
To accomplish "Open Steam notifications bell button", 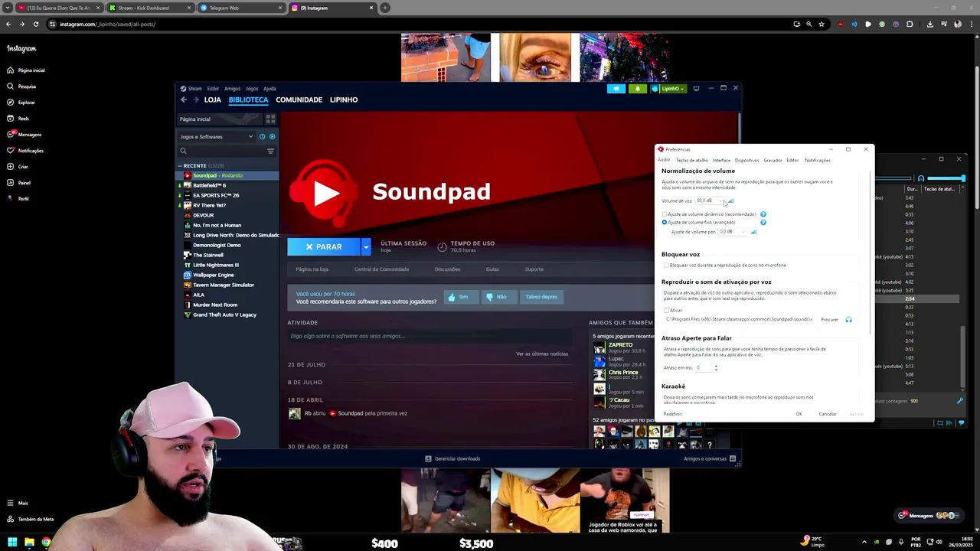I will point(637,89).
